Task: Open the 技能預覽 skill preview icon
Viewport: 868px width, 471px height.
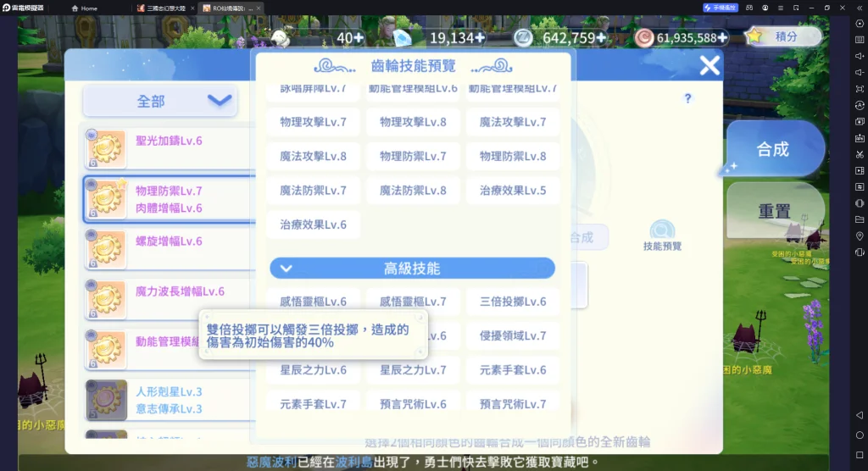Action: click(x=662, y=235)
